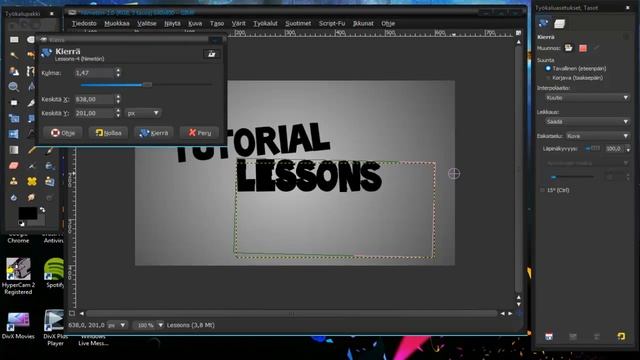Set Muunnos transform to layer

(569, 48)
